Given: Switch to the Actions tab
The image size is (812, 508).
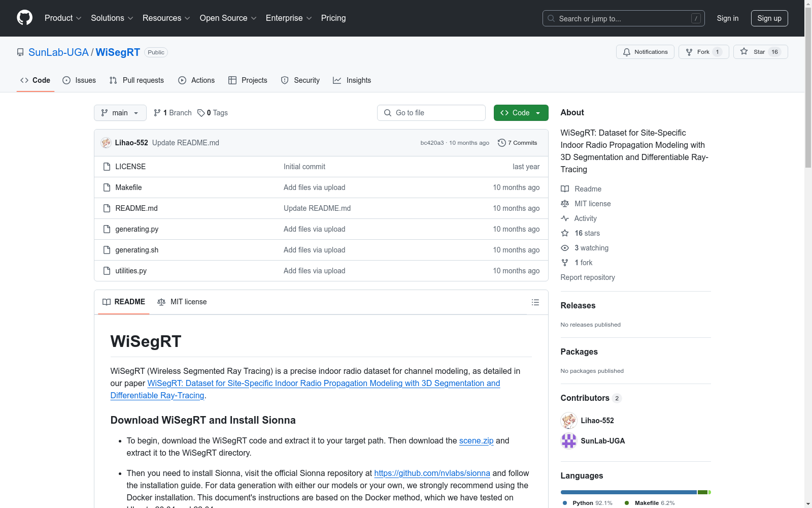Looking at the screenshot, I should point(196,80).
